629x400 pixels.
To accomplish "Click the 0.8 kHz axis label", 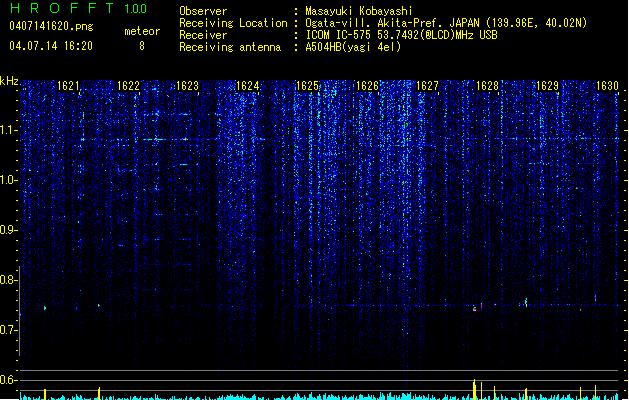I will click(8, 280).
